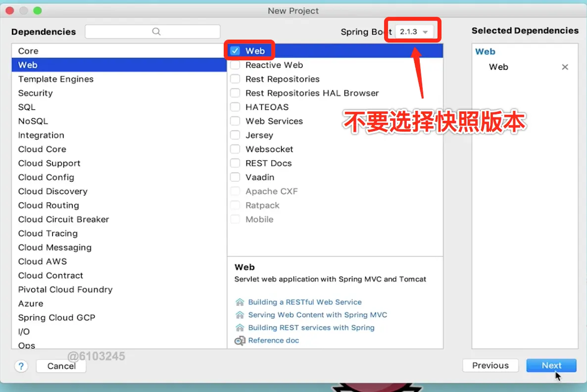The width and height of the screenshot is (587, 392).
Task: Choose the Cloud AWS category
Action: pyautogui.click(x=119, y=261)
